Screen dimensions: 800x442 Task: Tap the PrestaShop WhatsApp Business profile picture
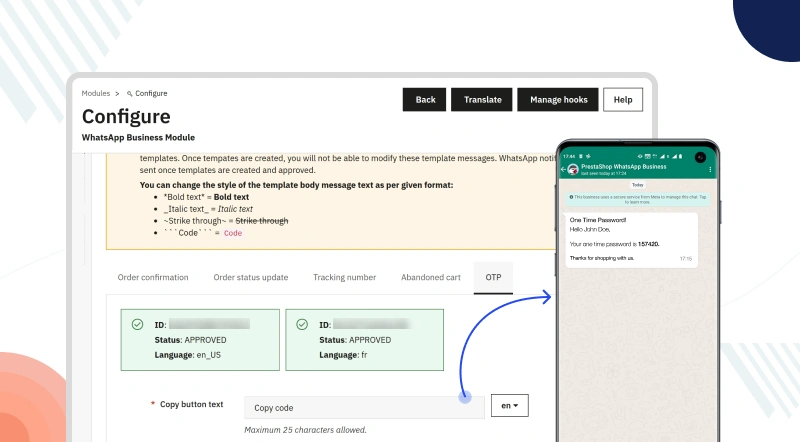(x=574, y=170)
